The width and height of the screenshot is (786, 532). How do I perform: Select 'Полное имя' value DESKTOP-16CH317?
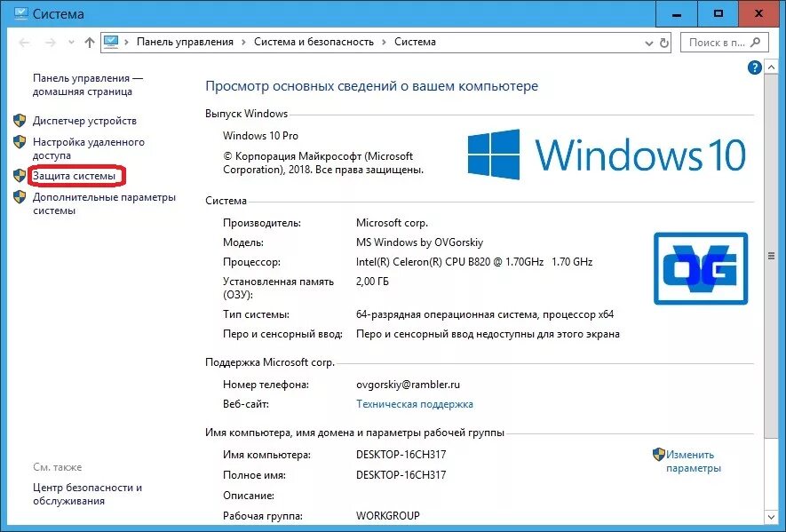click(401, 475)
